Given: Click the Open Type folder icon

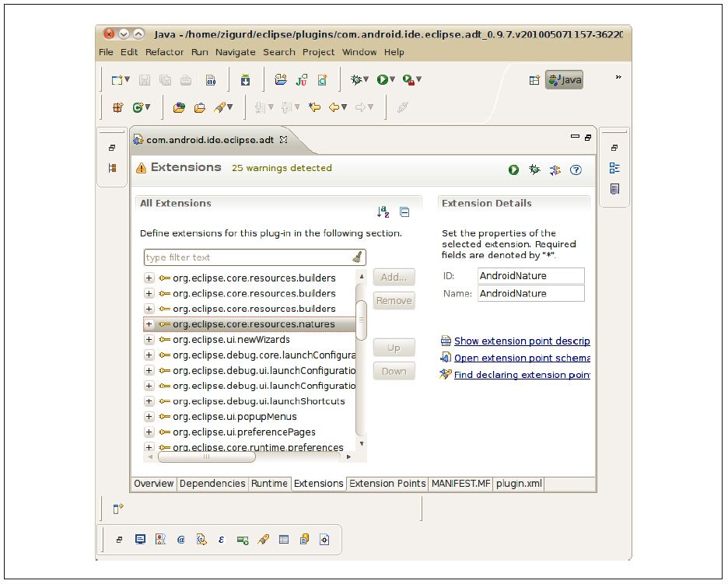Looking at the screenshot, I should tap(179, 107).
